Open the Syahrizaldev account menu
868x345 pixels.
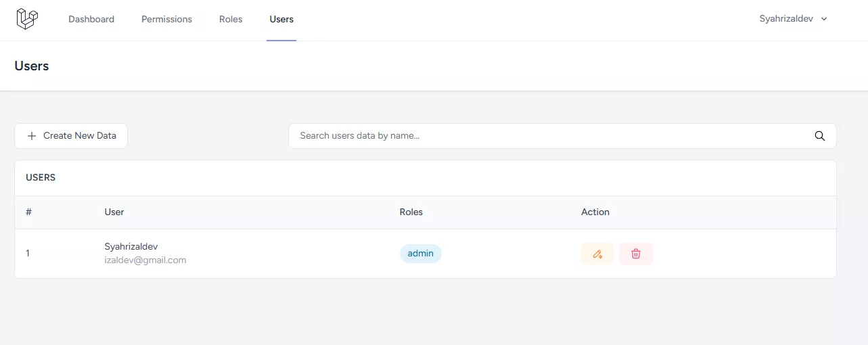(x=794, y=19)
